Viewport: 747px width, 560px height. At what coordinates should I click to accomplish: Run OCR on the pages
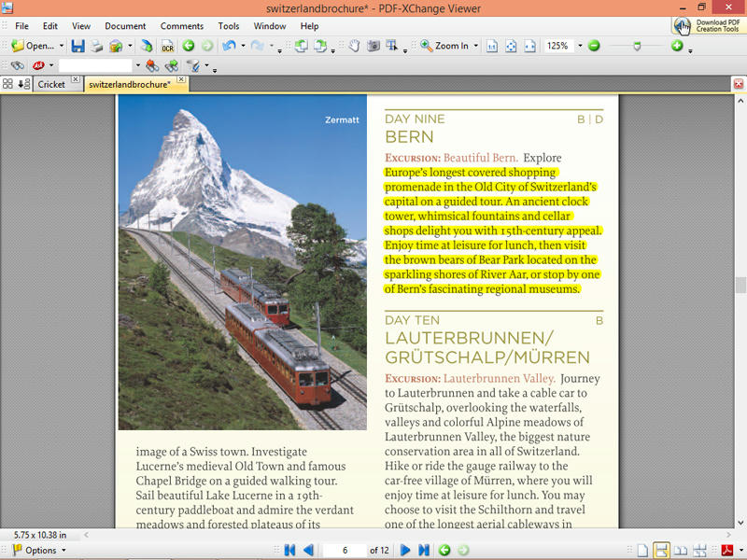(168, 46)
